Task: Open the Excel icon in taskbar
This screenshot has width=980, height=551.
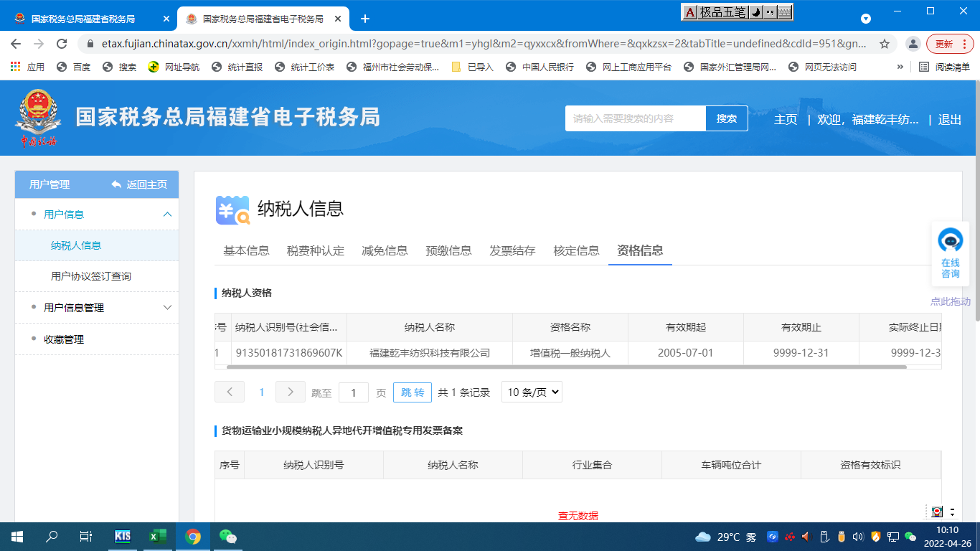Action: [157, 536]
